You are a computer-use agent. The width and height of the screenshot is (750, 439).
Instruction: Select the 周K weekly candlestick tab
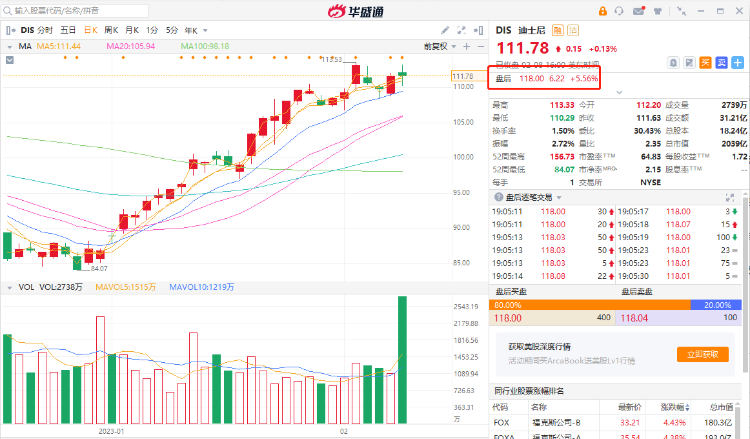(111, 30)
